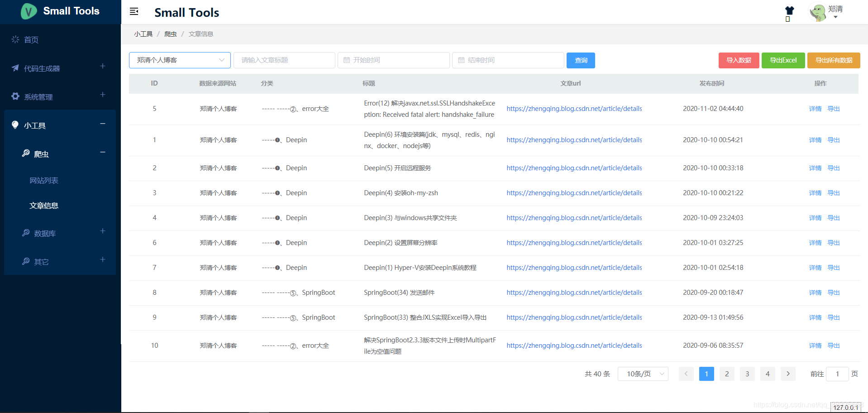Image resolution: width=868 pixels, height=413 pixels.
Task: View 详情 for SpringBoot(33) row
Action: (815, 317)
